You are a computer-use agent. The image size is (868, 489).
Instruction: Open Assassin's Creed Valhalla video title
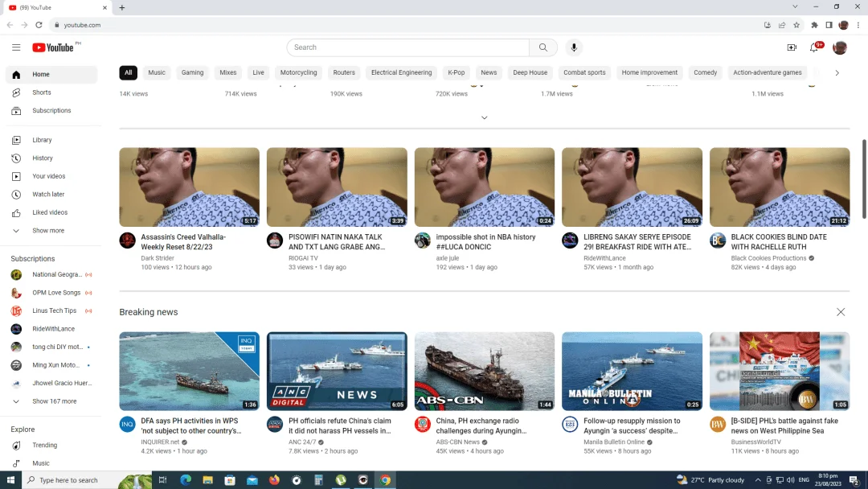tap(183, 242)
